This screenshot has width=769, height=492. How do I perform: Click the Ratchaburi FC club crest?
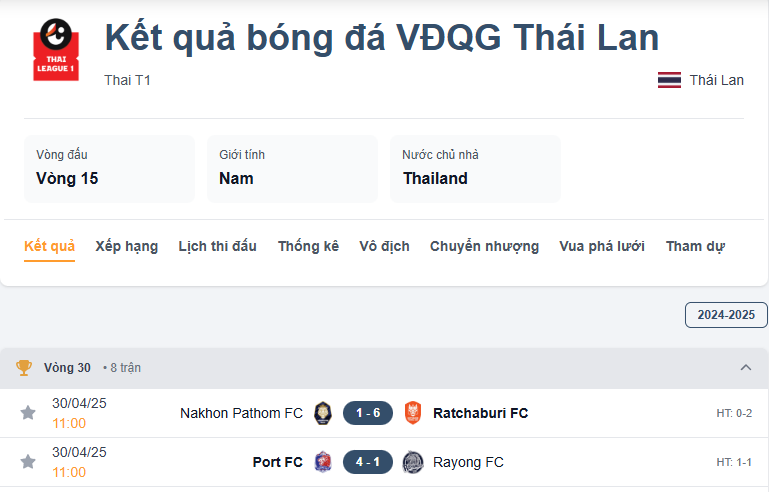pyautogui.click(x=412, y=412)
